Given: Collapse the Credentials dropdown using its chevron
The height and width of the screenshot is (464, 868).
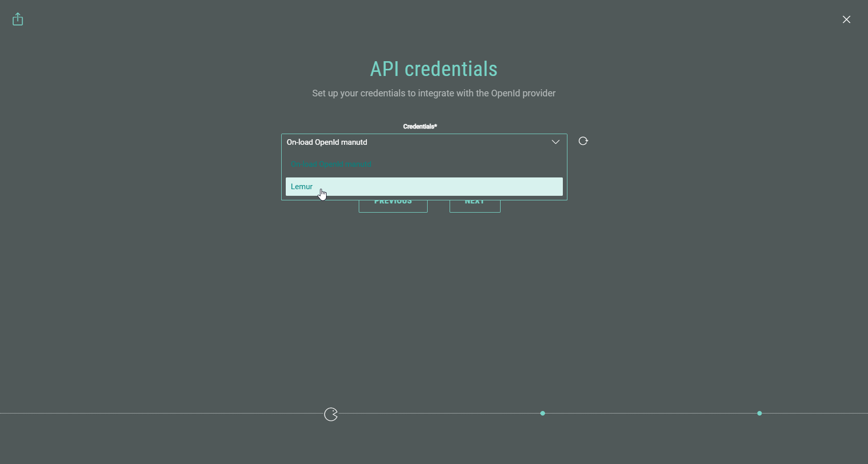Looking at the screenshot, I should coord(555,142).
